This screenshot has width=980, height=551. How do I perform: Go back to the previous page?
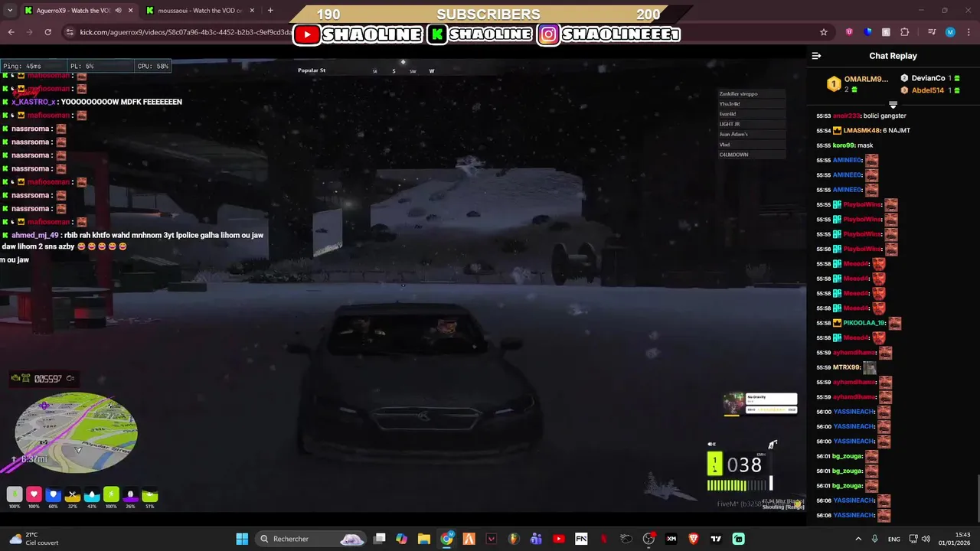pyautogui.click(x=11, y=32)
